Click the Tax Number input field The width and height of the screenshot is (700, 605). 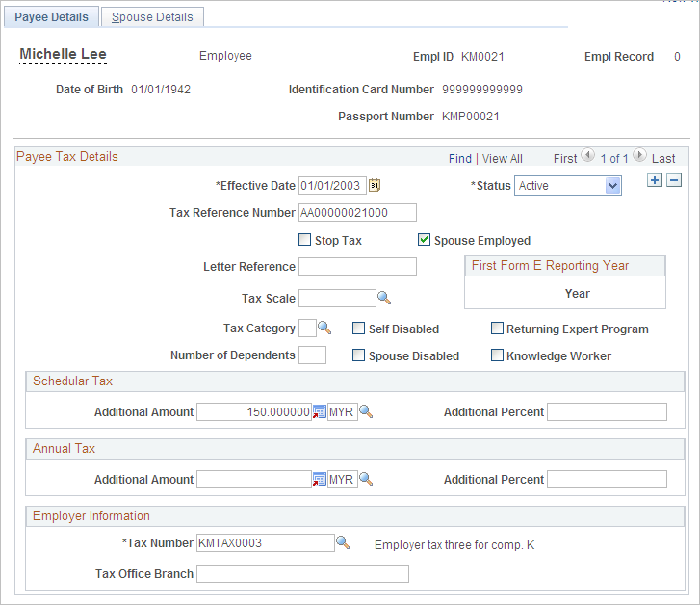[x=266, y=543]
